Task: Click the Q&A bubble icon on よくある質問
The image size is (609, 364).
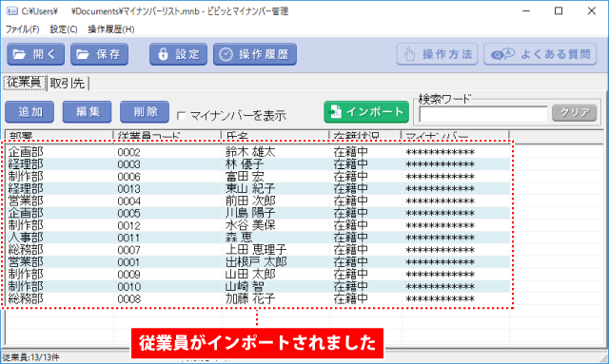Action: click(502, 54)
